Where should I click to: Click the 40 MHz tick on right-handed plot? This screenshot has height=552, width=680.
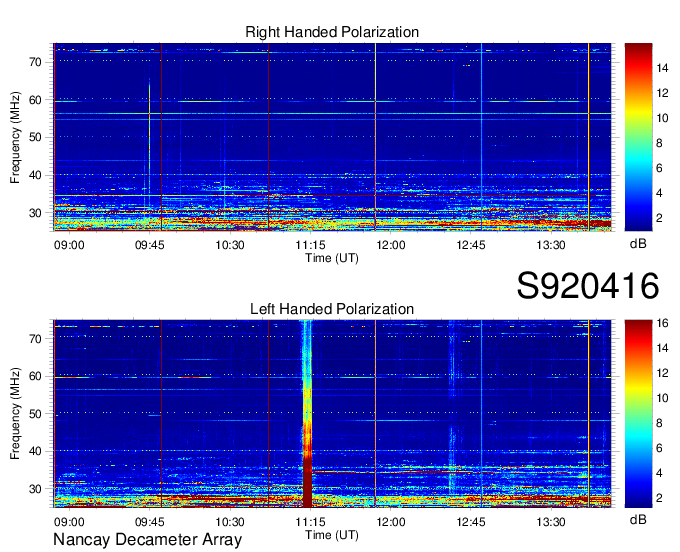36,176
